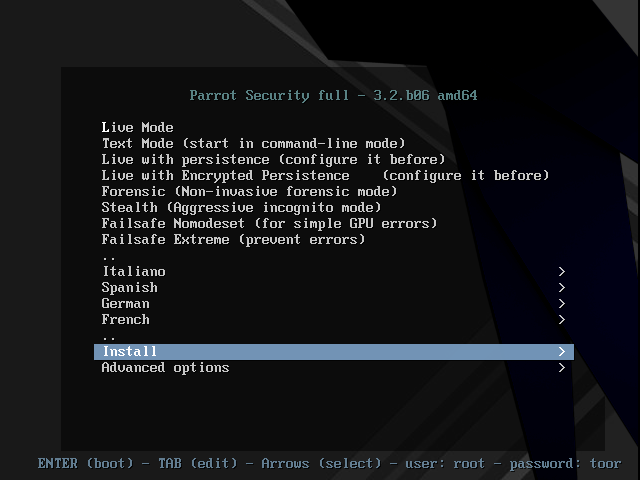Open the Italiano language submenu
640x480 pixels.
(x=333, y=271)
